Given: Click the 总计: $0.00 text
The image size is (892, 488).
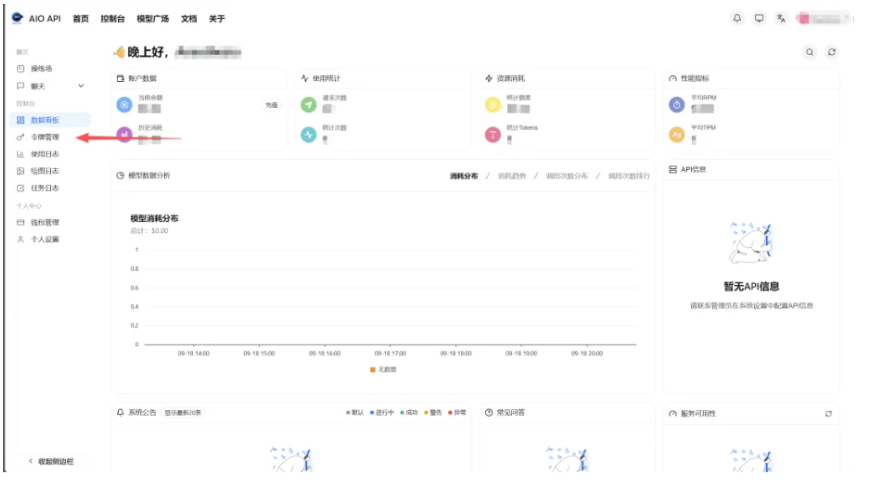Looking at the screenshot, I should pos(149,231).
